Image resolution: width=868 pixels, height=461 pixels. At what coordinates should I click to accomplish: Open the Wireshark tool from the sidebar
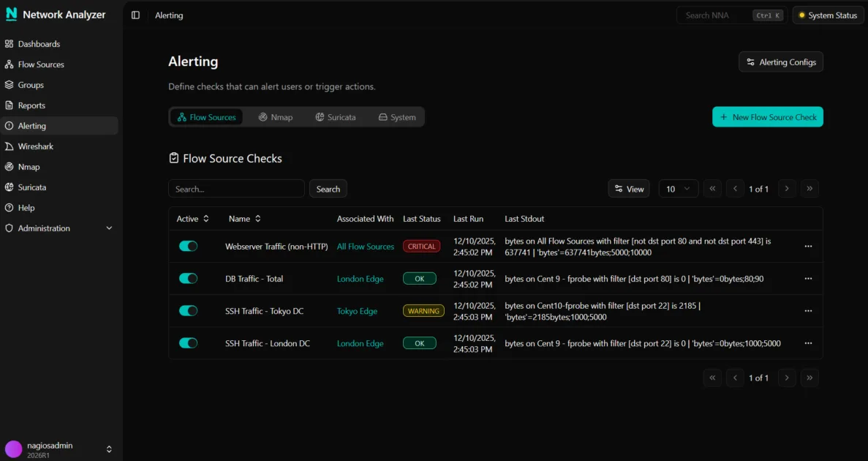pos(35,146)
